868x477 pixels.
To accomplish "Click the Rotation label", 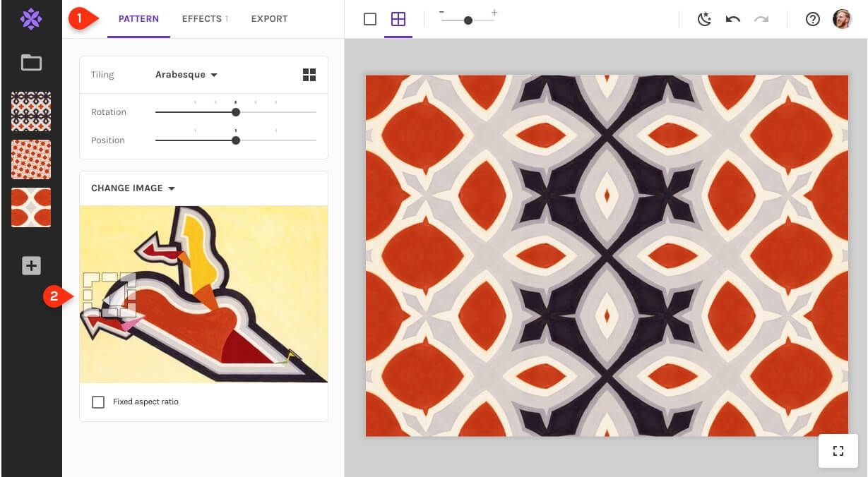I will coord(109,112).
